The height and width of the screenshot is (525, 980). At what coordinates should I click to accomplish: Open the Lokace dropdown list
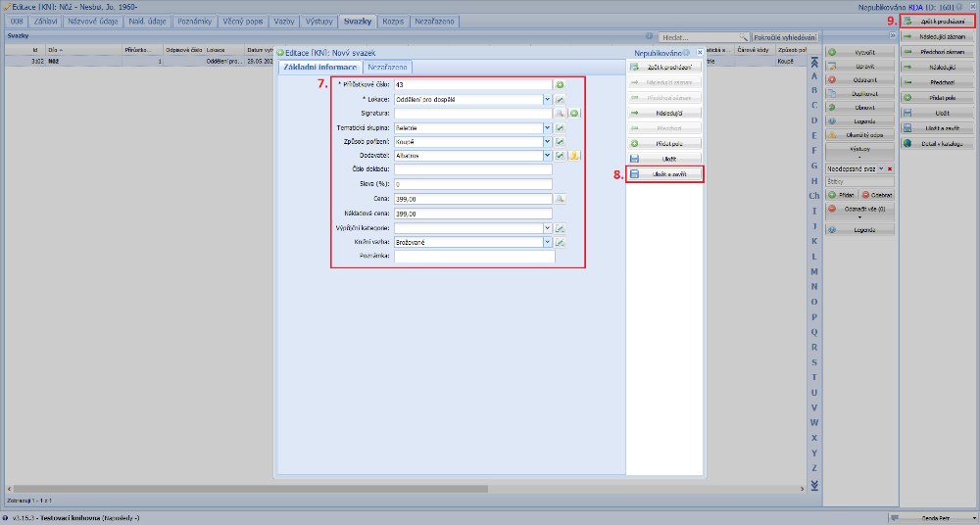[547, 100]
